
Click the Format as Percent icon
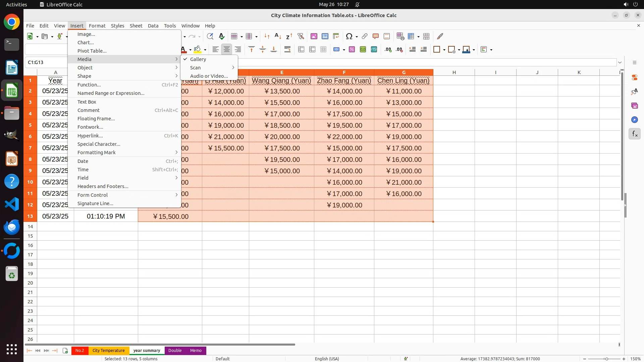(x=352, y=50)
